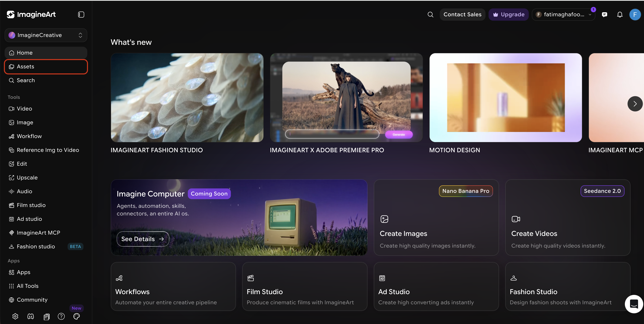
Task: Open ImagineArt MCP in the sidebar
Action: click(46, 232)
